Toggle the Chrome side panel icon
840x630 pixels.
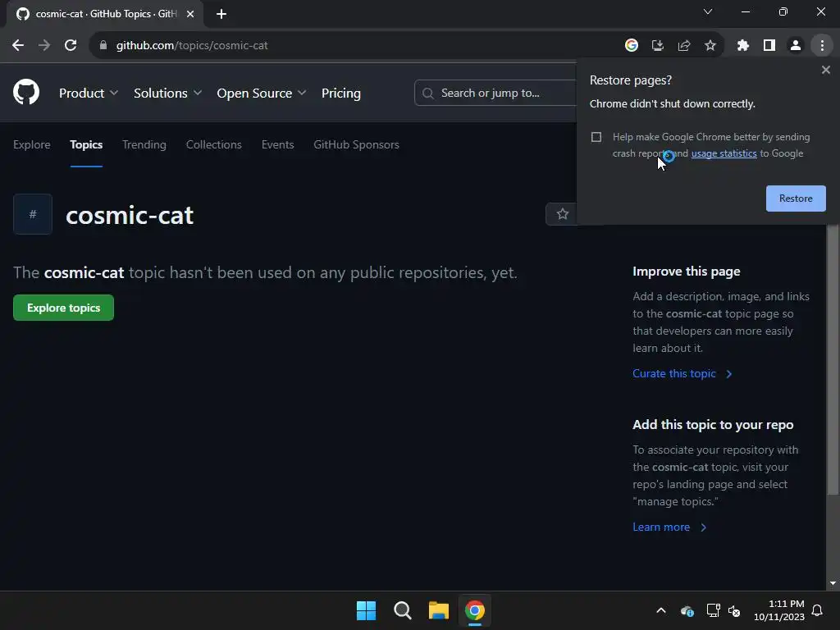(769, 46)
